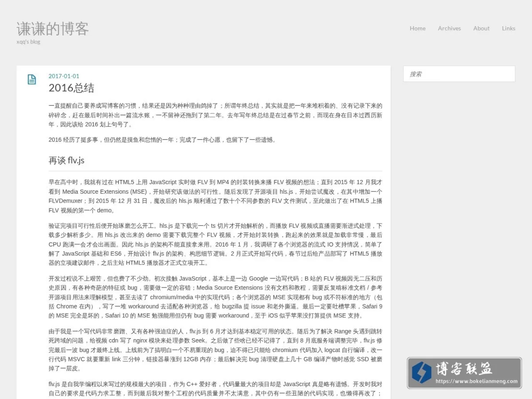Viewport: 532px width, 399px height.
Task: Open the Home page from navigation
Action: click(418, 28)
